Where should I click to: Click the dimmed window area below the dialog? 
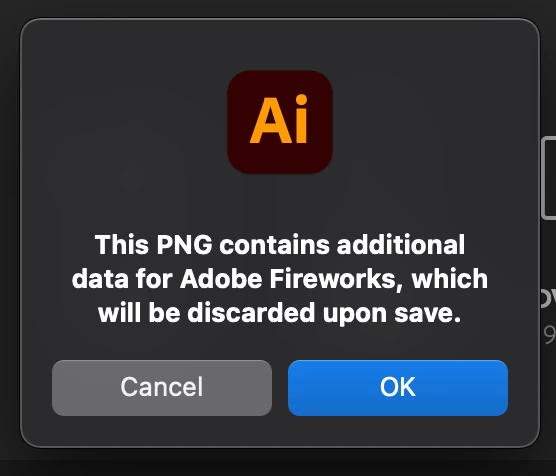(278, 463)
